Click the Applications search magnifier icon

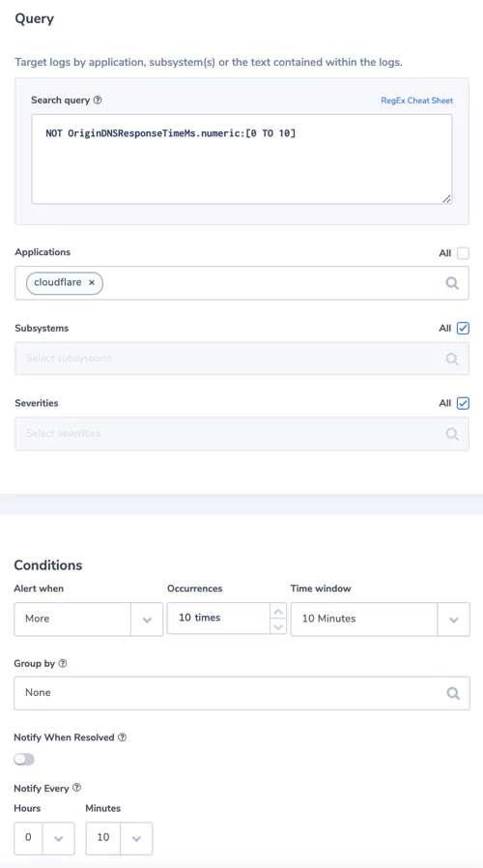(x=452, y=283)
